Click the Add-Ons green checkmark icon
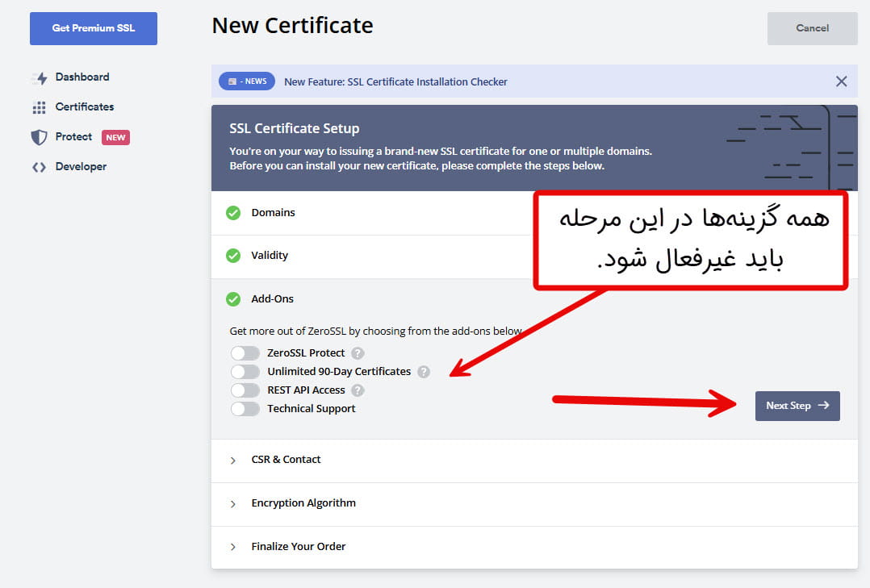The image size is (870, 588). point(233,299)
